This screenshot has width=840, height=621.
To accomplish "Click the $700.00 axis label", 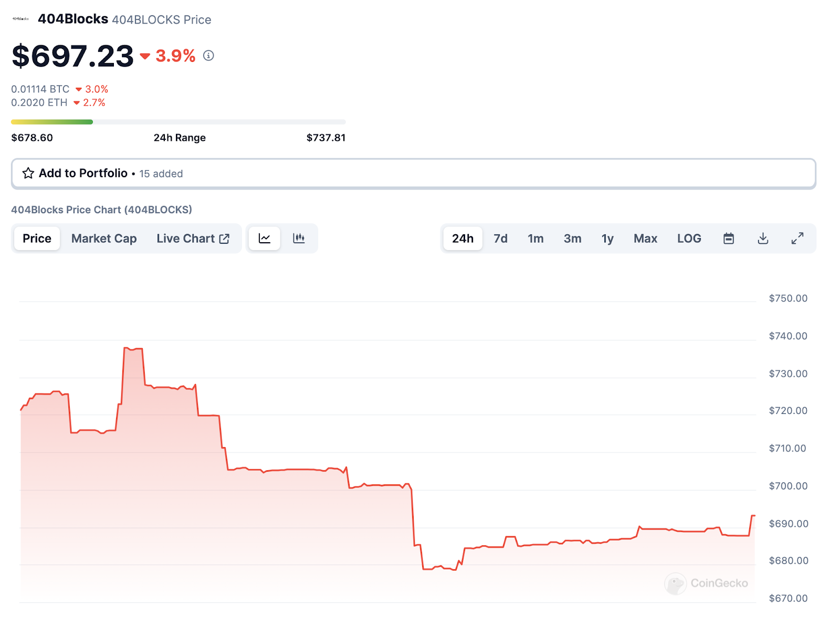I will point(788,486).
